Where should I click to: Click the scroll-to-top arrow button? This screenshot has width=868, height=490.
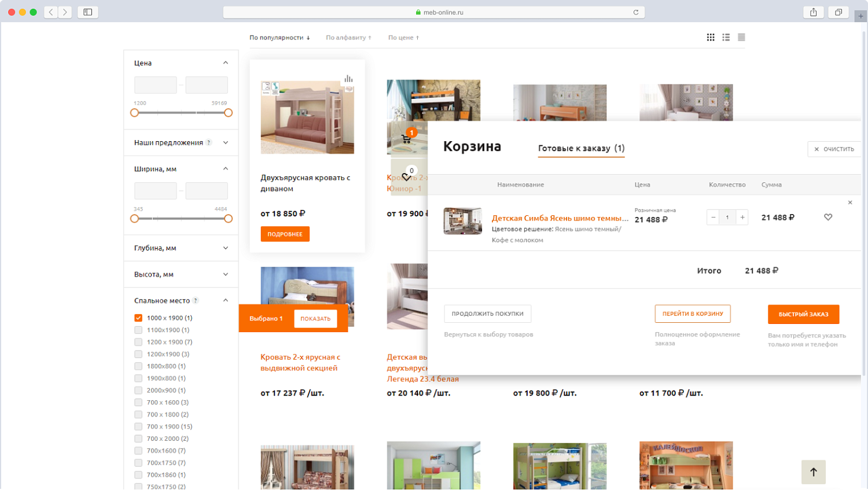pyautogui.click(x=813, y=472)
